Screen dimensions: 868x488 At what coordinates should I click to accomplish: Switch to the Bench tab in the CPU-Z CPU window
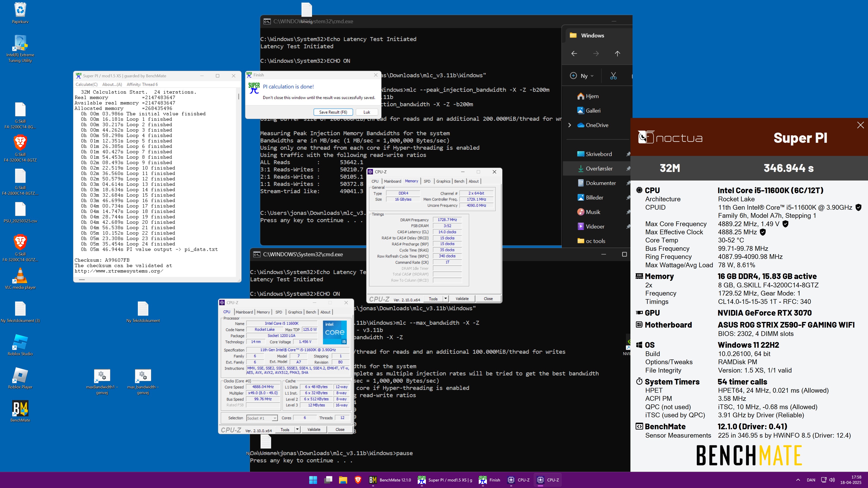(311, 312)
